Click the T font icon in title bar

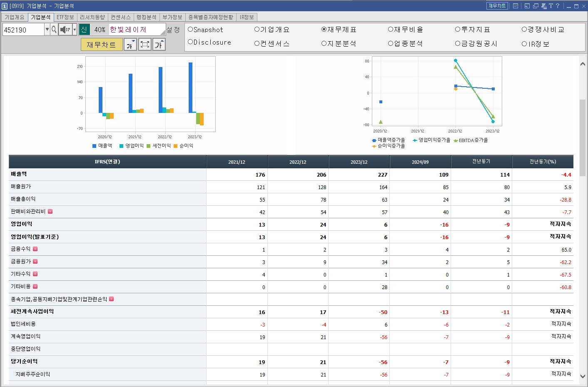[551, 6]
